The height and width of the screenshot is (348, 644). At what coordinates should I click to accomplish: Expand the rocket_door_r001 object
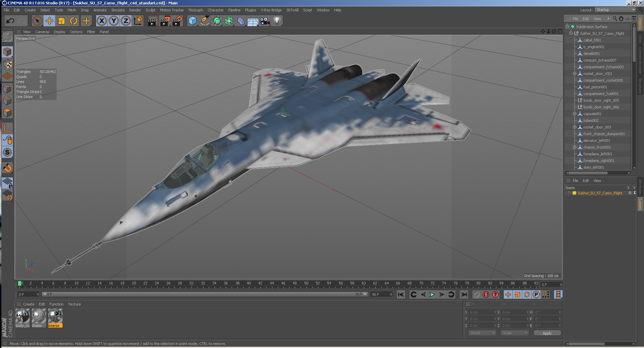click(x=575, y=74)
